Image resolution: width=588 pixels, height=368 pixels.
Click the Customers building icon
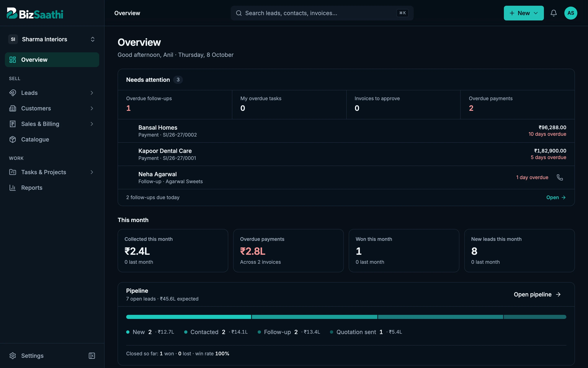(x=13, y=108)
